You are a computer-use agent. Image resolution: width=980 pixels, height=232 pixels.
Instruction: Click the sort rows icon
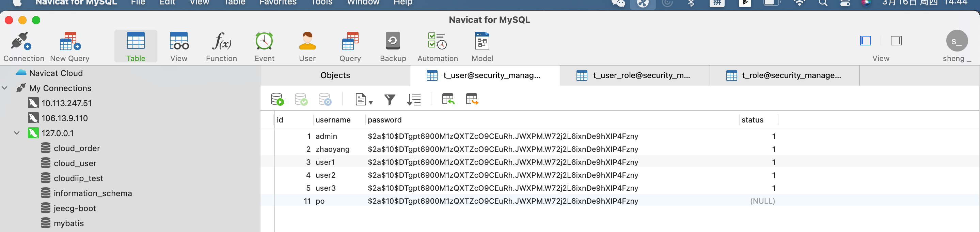click(x=413, y=99)
